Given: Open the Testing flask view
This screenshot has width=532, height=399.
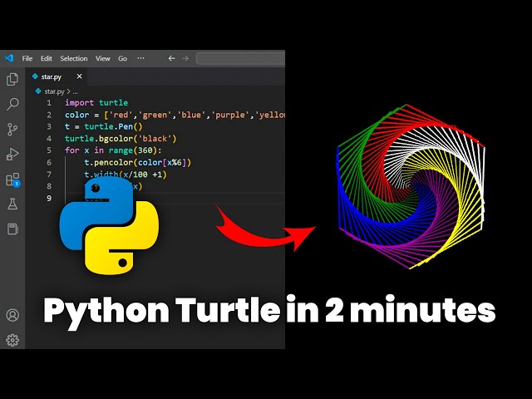Looking at the screenshot, I should pyautogui.click(x=12, y=204).
